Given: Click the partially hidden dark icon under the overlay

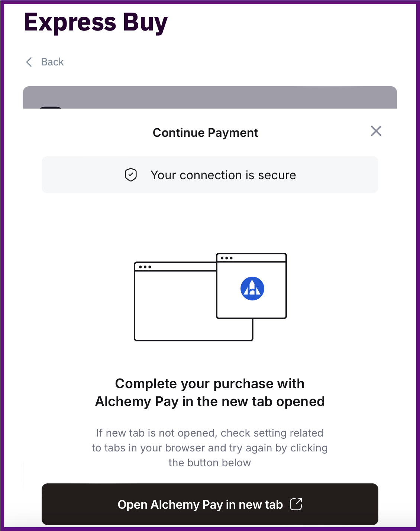Looking at the screenshot, I should 51,108.
